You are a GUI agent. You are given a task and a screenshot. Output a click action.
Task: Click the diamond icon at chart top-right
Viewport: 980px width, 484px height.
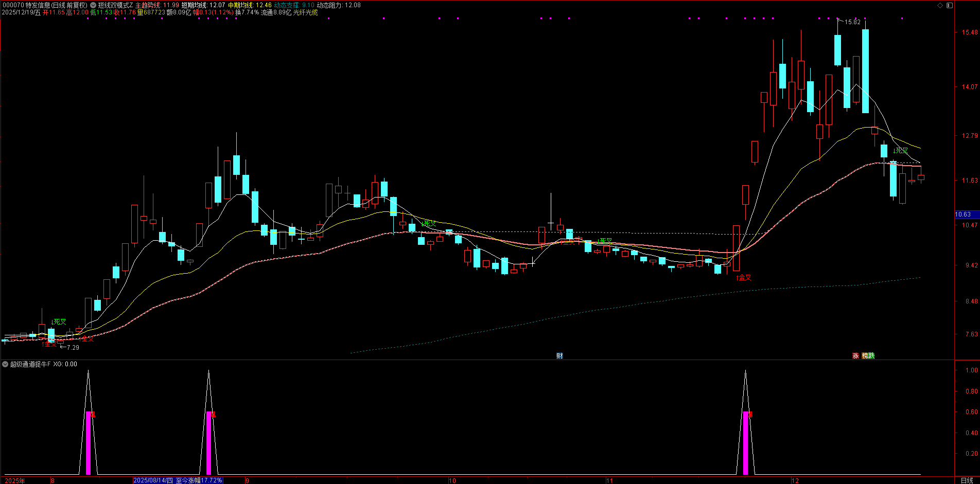point(940,5)
